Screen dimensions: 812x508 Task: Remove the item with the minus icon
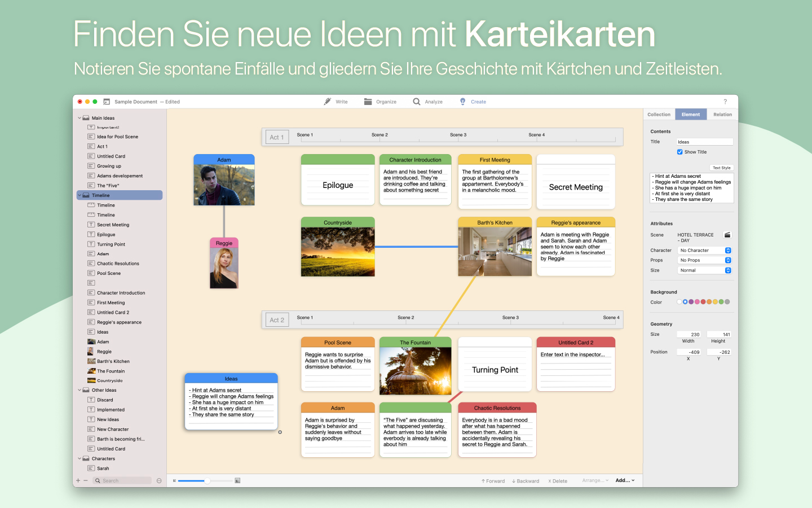point(86,481)
